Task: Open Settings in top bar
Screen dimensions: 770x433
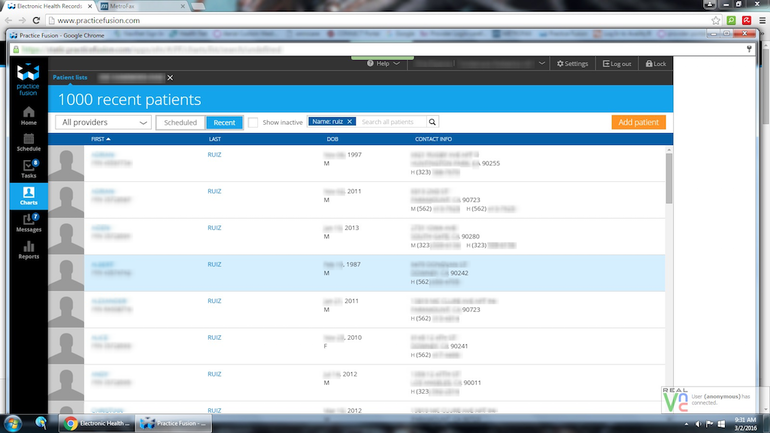Action: (572, 64)
